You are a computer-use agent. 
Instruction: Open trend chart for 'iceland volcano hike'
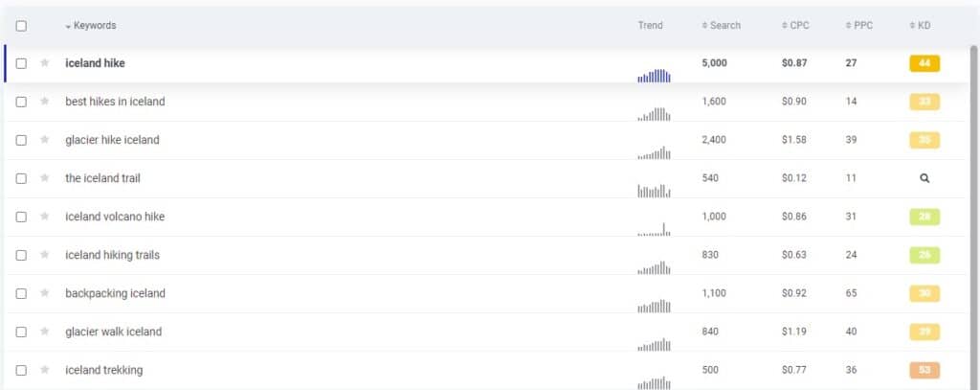tap(654, 229)
